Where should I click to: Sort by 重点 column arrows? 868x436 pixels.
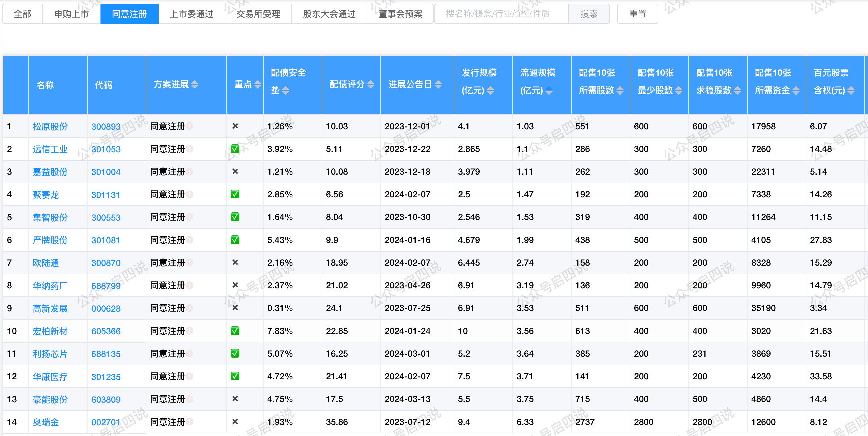tap(257, 84)
